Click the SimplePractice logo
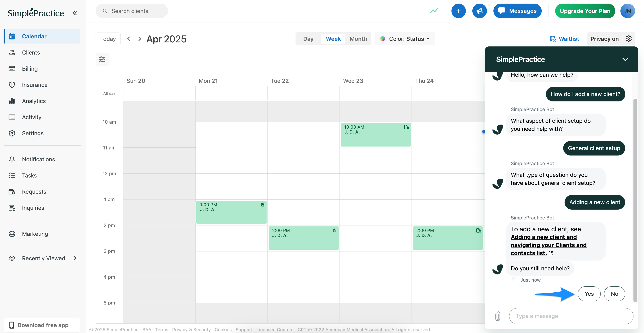Image resolution: width=644 pixels, height=333 pixels. 36,13
